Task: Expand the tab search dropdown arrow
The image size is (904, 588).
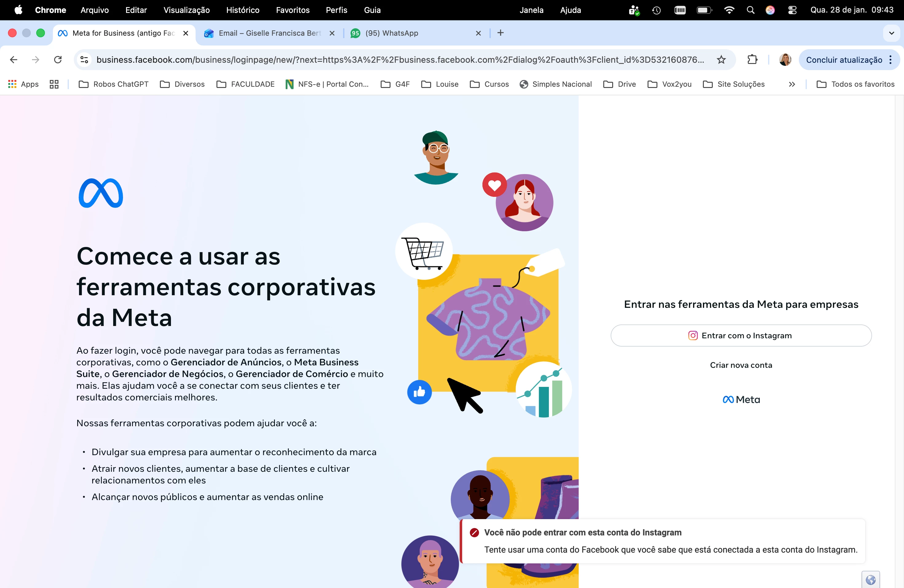Action: tap(891, 33)
